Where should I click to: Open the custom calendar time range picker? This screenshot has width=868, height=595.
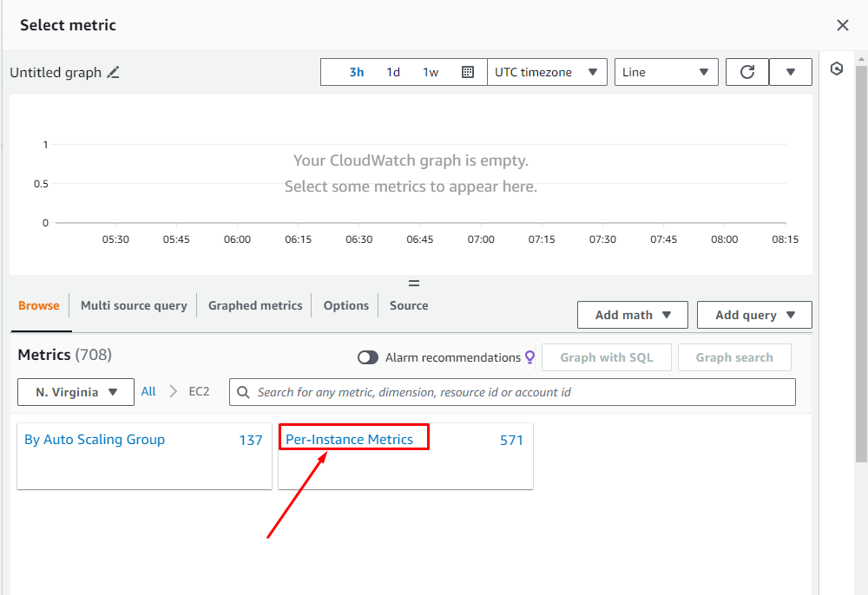[468, 72]
